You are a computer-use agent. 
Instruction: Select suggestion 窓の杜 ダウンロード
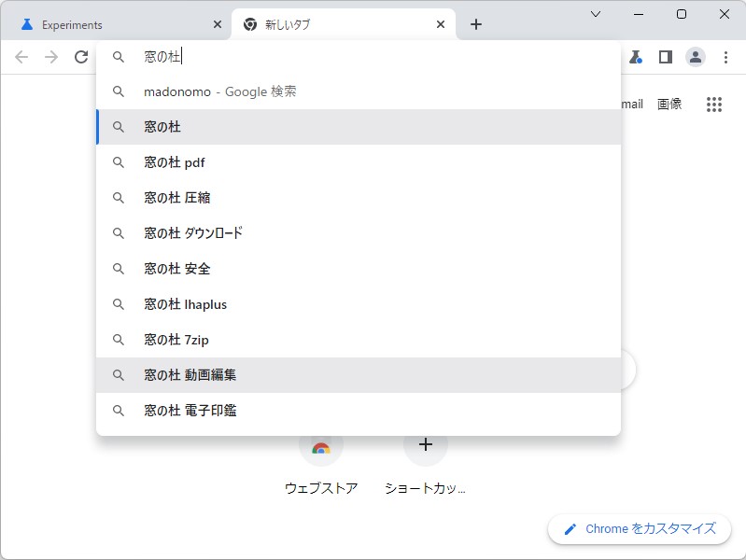tap(359, 233)
